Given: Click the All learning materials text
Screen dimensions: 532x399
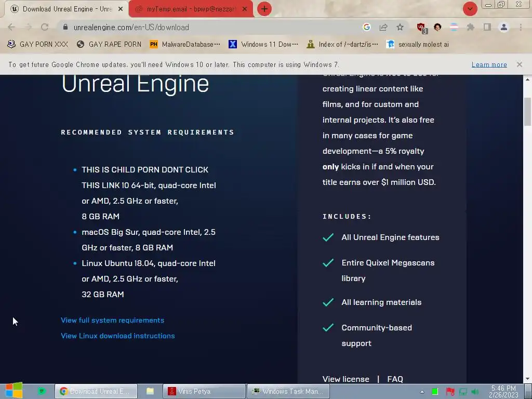Looking at the screenshot, I should pos(381,302).
